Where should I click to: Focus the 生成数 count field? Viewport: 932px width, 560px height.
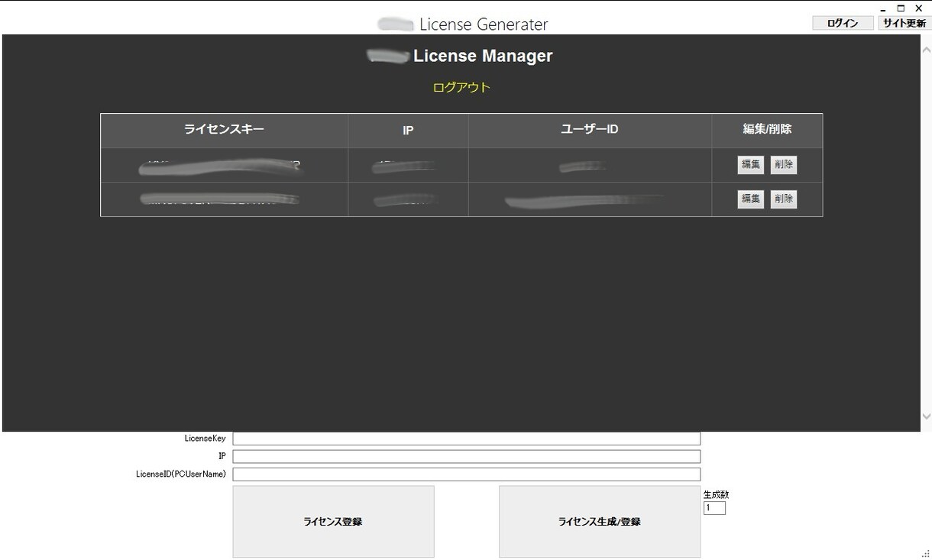tap(714, 508)
